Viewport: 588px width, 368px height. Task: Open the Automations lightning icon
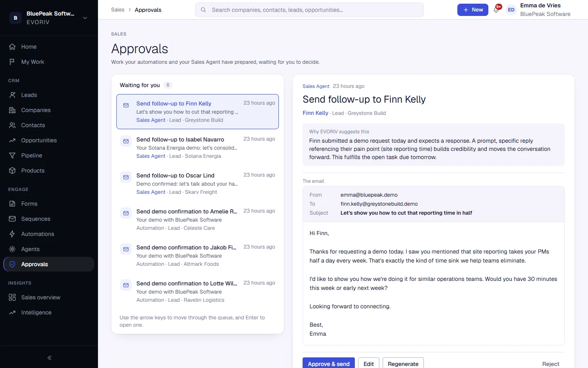[x=12, y=234]
